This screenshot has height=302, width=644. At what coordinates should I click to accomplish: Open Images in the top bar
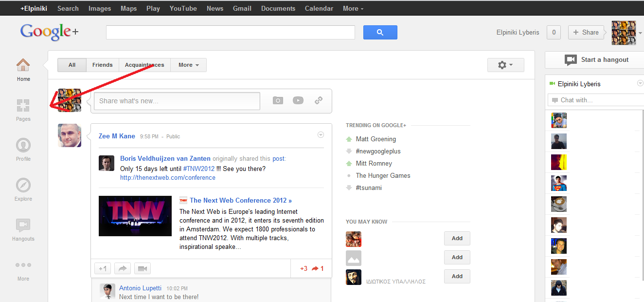click(x=100, y=8)
